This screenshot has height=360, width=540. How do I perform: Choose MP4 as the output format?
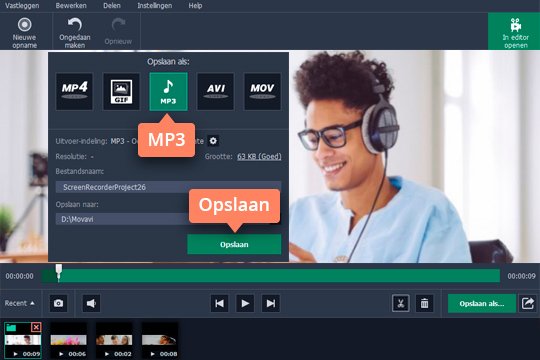[74, 91]
